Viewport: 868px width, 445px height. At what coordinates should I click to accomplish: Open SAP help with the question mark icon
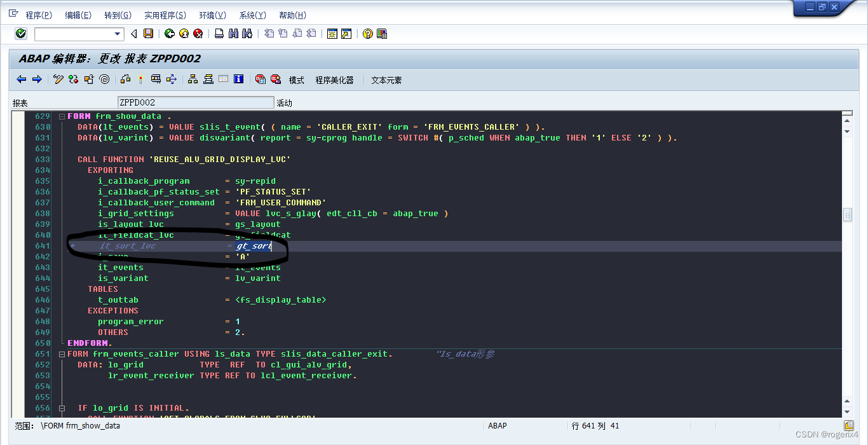[x=367, y=33]
